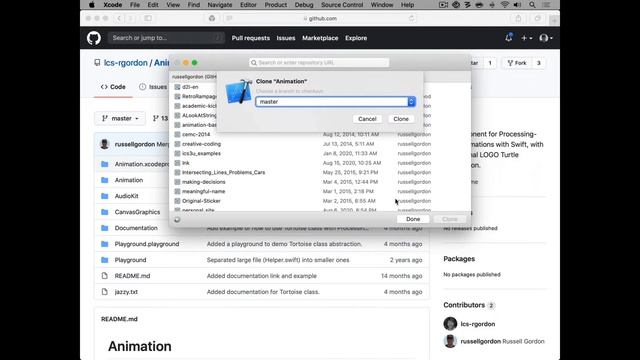Confirm with the Clone button under the master field
The height and width of the screenshot is (360, 640).
401,119
